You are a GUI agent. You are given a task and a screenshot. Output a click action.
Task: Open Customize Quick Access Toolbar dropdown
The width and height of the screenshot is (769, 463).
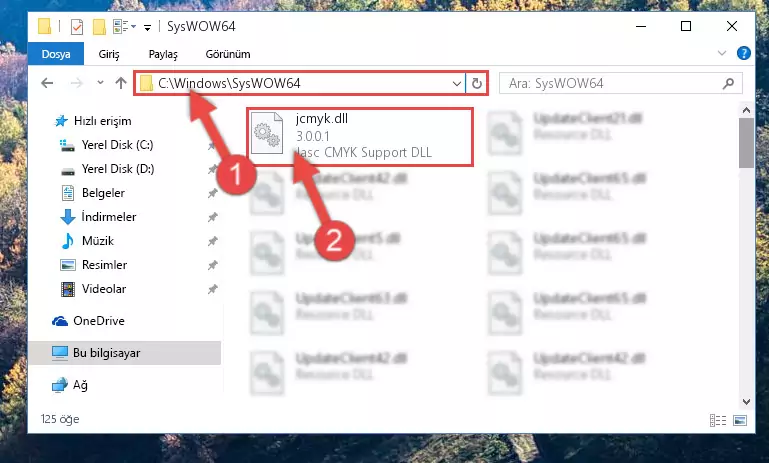click(147, 27)
